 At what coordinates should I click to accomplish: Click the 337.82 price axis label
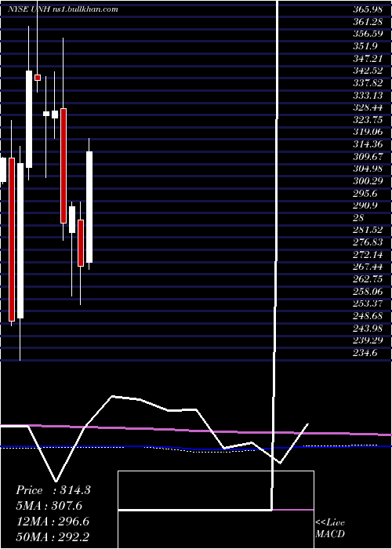[368, 84]
